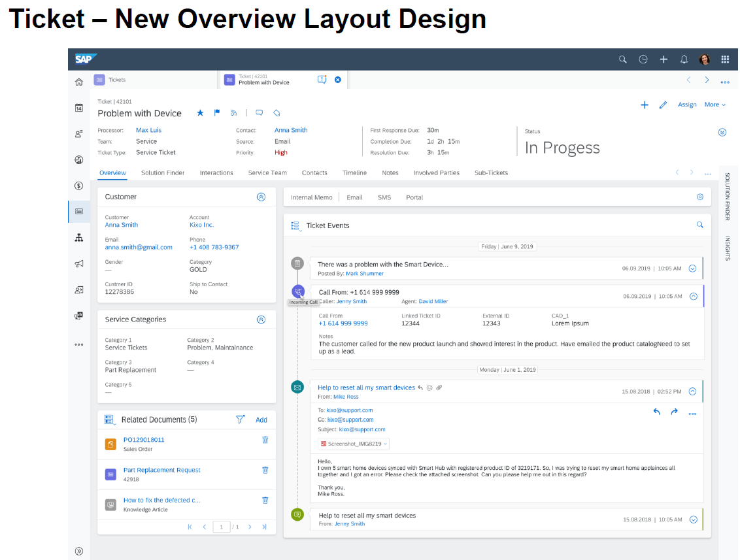Open the organization chart sidebar icon
Screen dimensions: 740x560
(79, 238)
